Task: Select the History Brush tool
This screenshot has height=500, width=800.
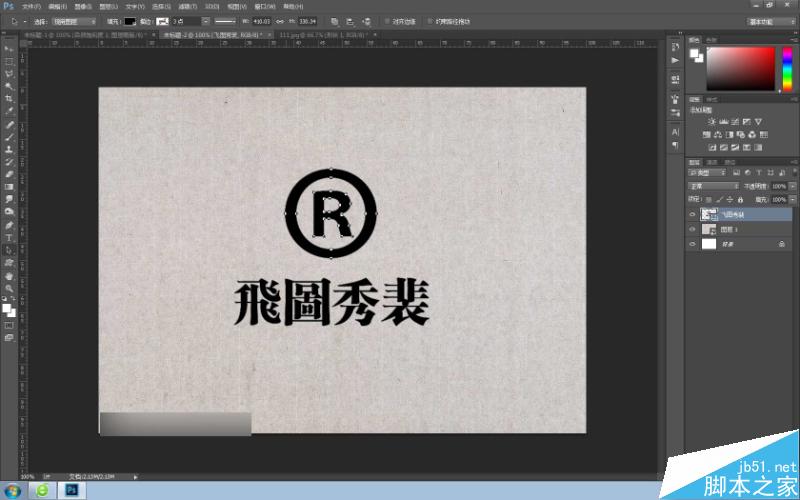Action: tap(9, 162)
